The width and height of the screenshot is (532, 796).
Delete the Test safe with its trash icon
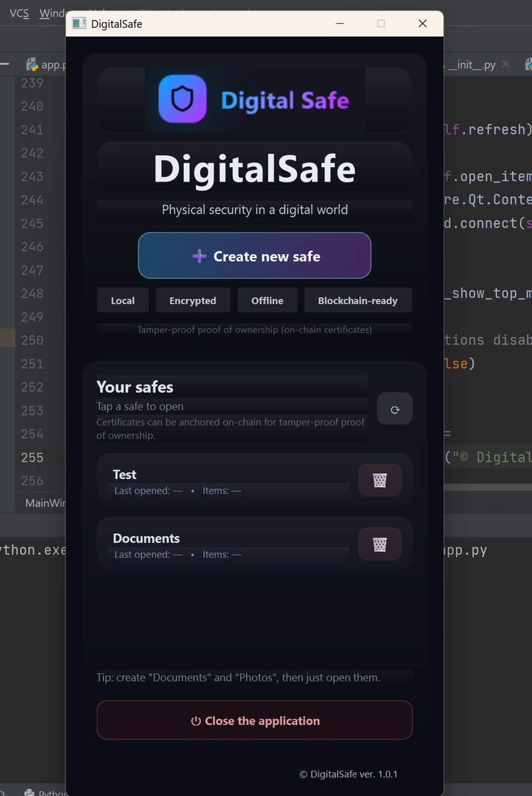[x=379, y=480]
